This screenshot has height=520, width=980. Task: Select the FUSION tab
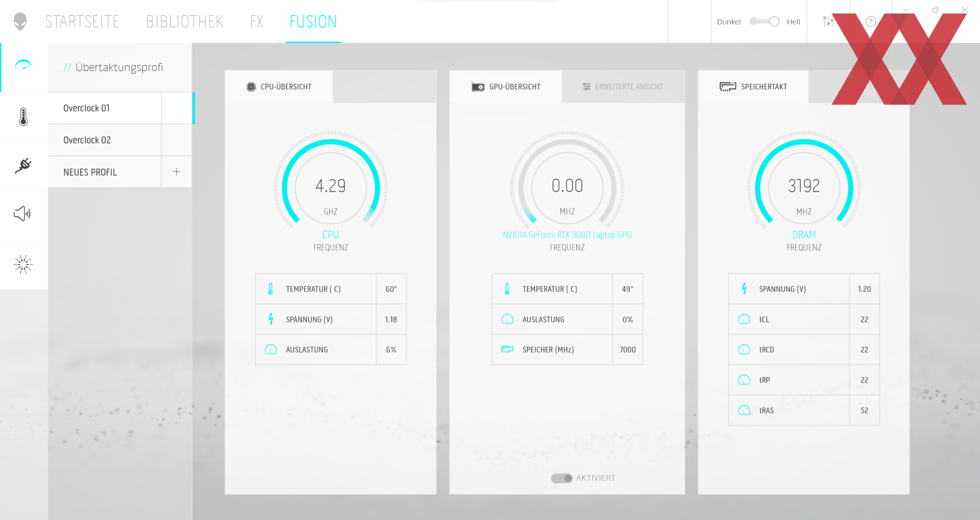(313, 21)
